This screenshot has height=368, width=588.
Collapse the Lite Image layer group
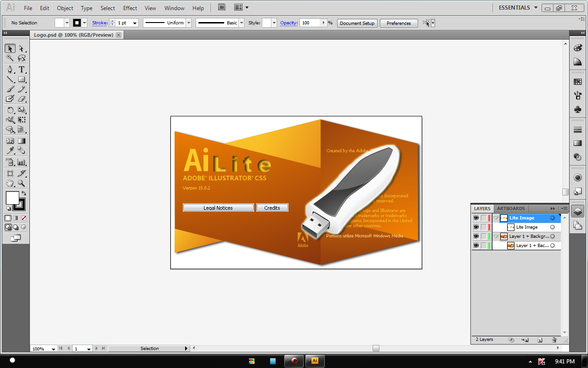coord(496,218)
